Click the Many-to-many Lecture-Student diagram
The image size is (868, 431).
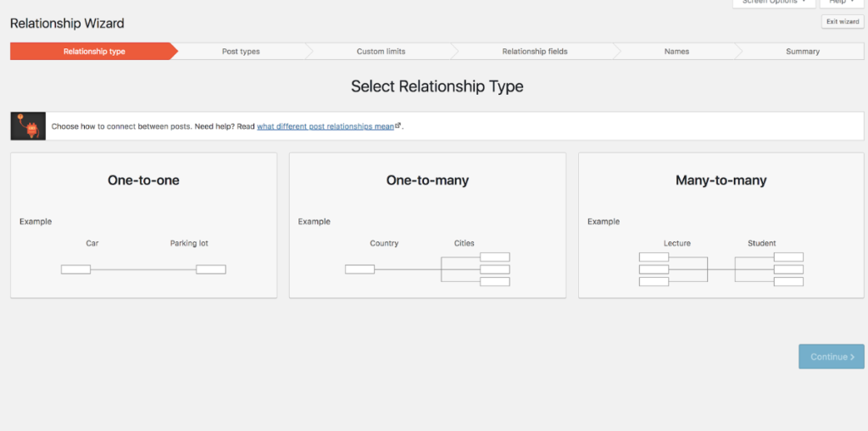pos(721,268)
